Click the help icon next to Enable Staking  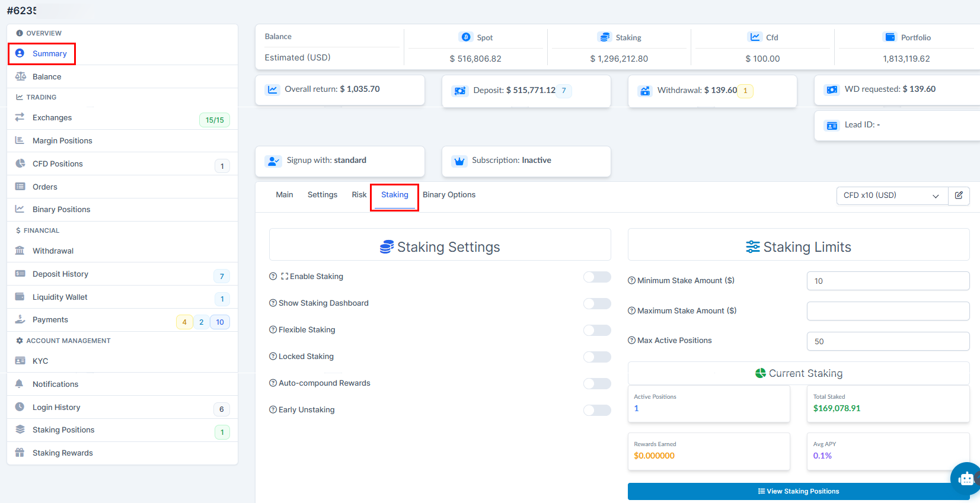273,277
